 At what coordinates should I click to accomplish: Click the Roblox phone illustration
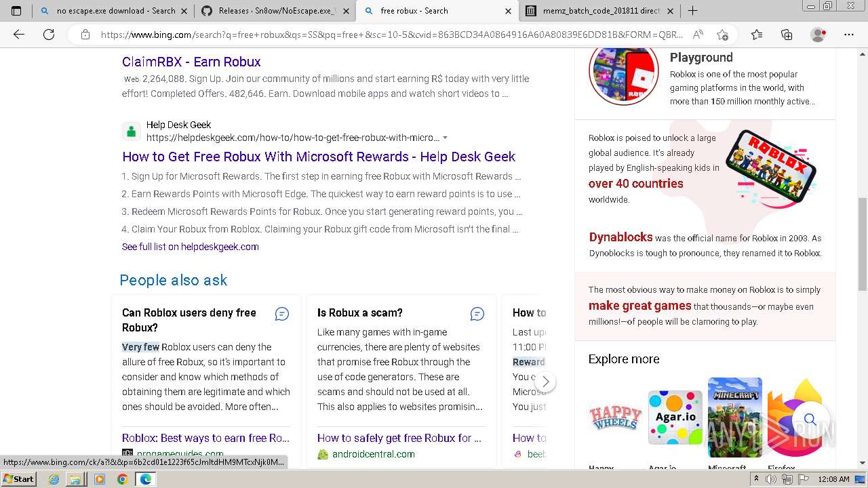[x=771, y=167]
